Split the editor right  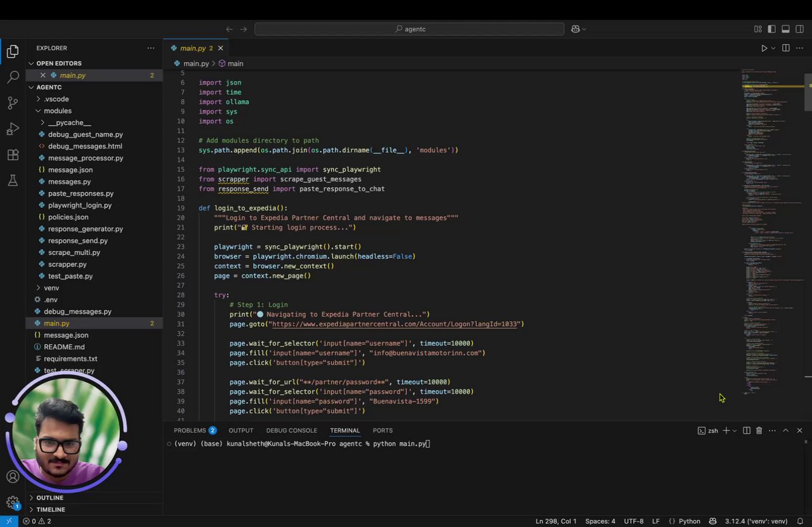785,48
